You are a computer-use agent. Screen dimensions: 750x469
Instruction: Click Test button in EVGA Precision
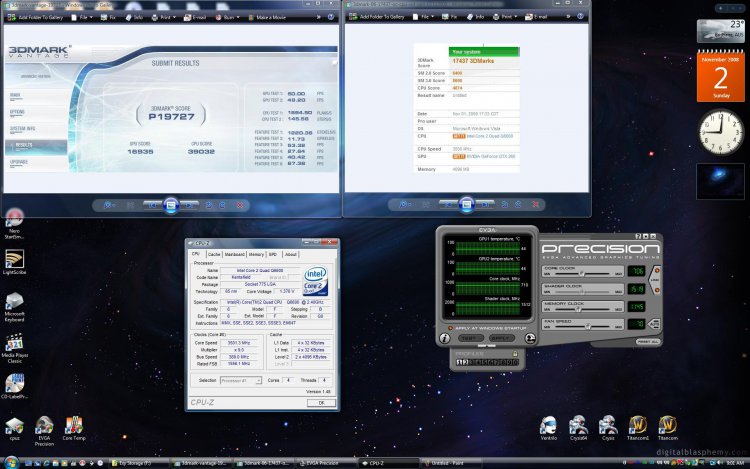coord(469,338)
